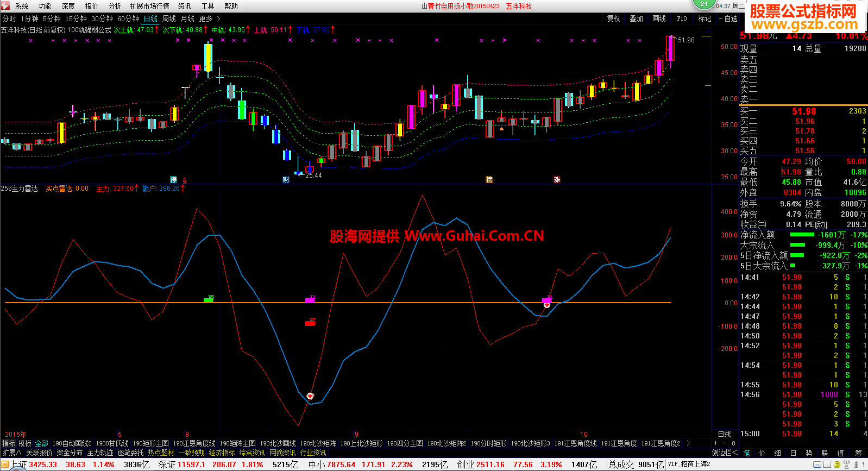Viewport: 868px width, 471px height.
Task: Click the plus zoom-in chart button
Action: coord(715,443)
